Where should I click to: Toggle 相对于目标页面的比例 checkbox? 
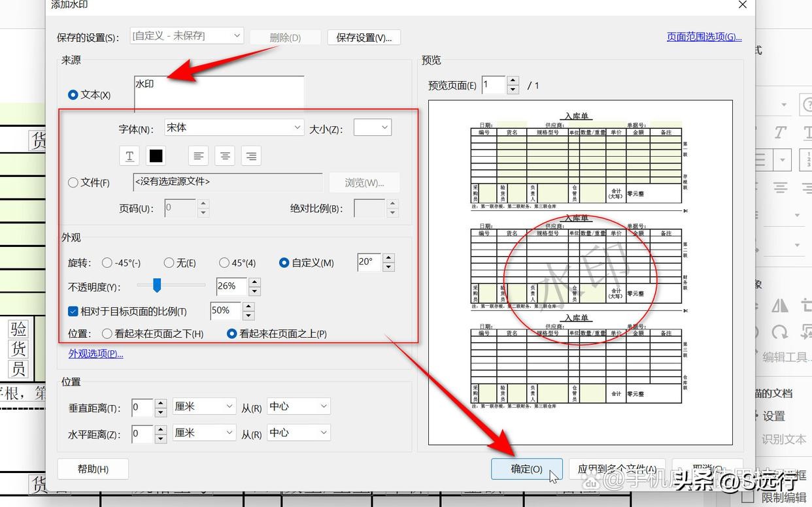pos(73,311)
